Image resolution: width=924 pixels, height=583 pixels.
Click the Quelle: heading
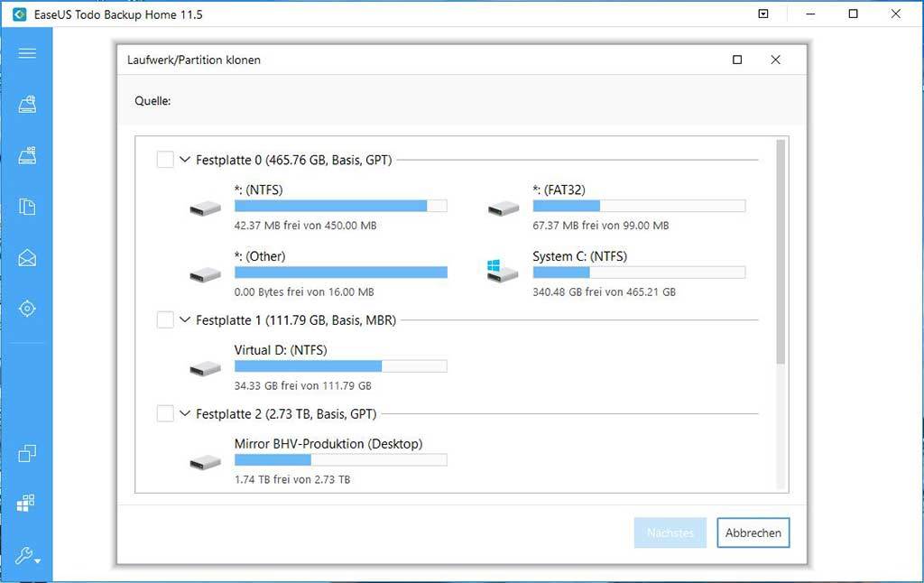point(152,101)
